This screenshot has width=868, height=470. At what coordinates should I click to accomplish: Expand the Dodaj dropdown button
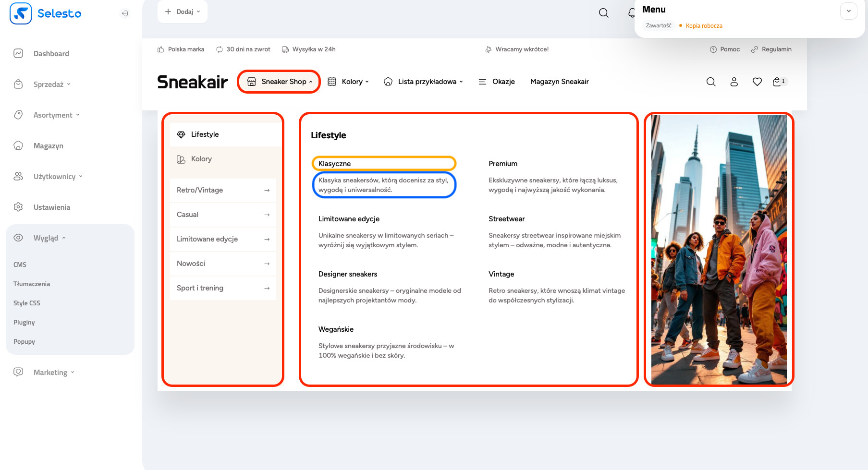pyautogui.click(x=183, y=12)
